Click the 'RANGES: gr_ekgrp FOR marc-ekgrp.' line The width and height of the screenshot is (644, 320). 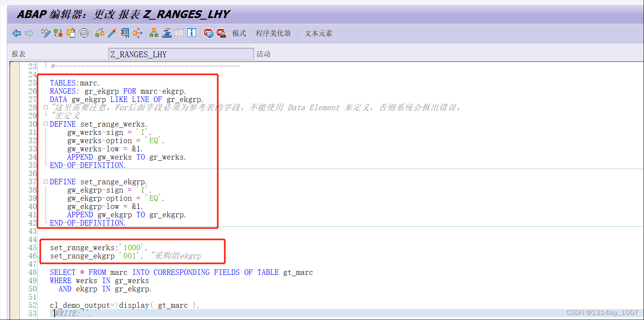[118, 91]
